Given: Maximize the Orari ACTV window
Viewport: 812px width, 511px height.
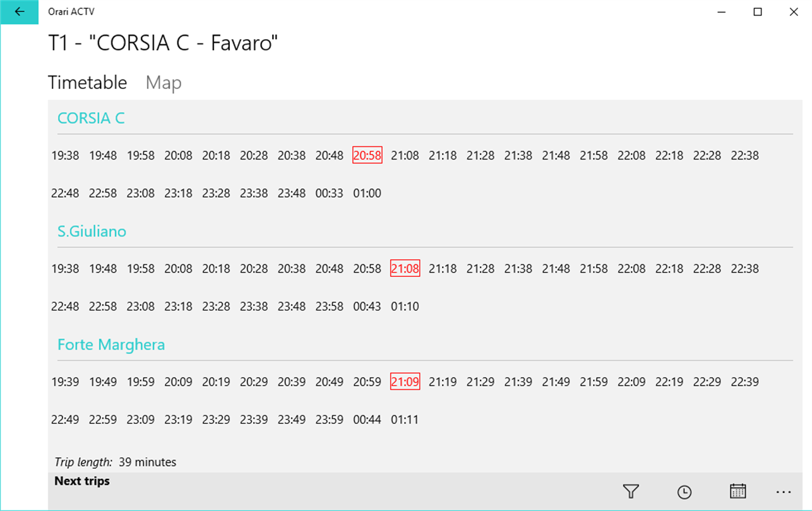Looking at the screenshot, I should pyautogui.click(x=758, y=11).
